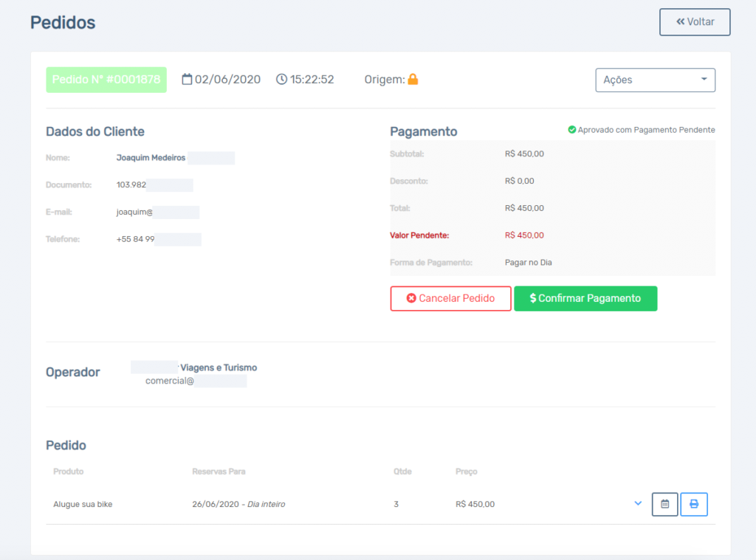Click the customer name Joaquim Medeiros
756x560 pixels.
(151, 158)
